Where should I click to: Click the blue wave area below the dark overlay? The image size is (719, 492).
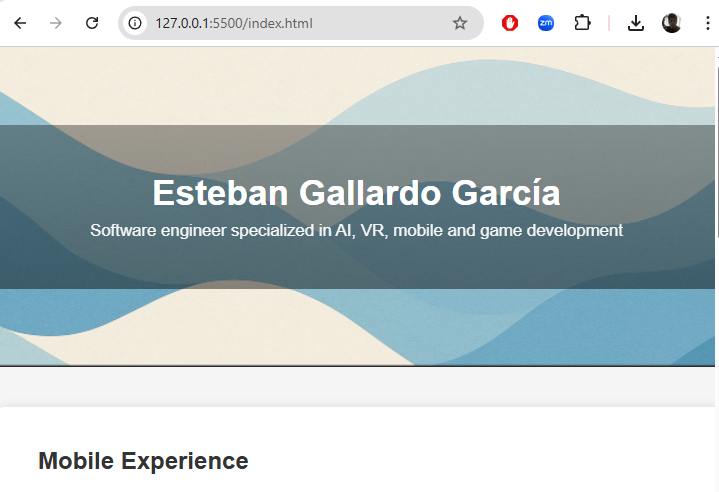click(356, 325)
